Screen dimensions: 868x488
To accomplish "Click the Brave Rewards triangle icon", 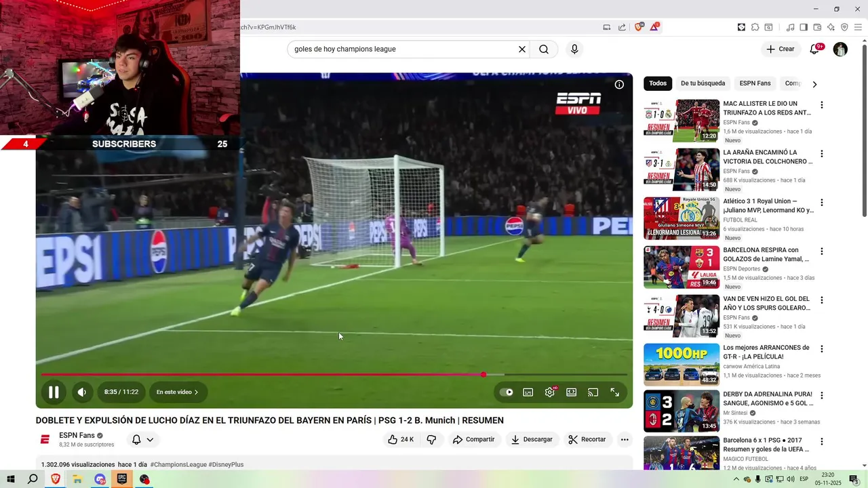I will click(x=654, y=27).
